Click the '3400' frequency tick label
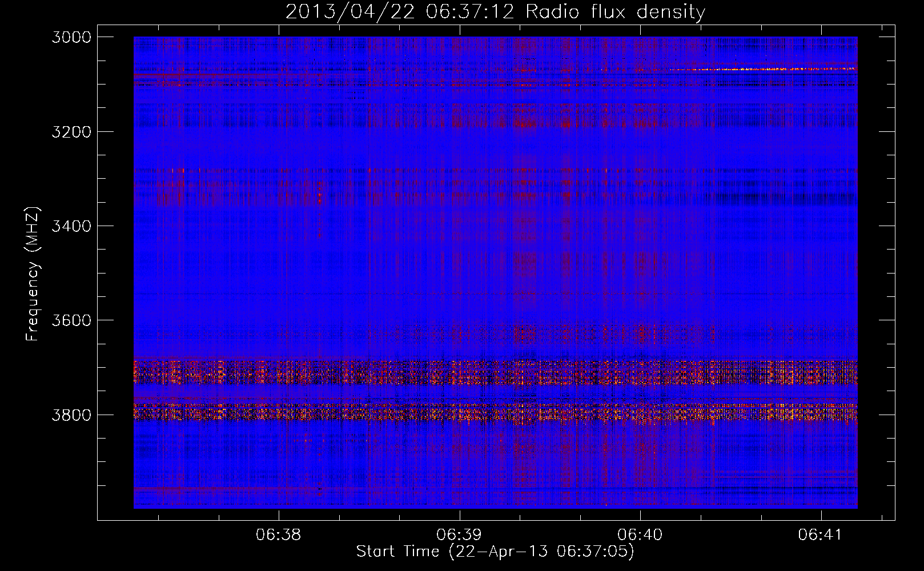The width and height of the screenshot is (924, 571). click(x=71, y=226)
